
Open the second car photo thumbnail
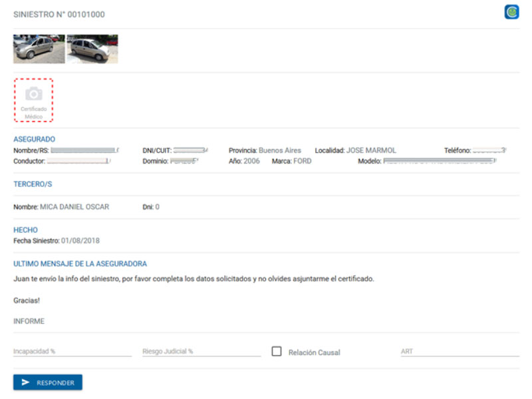92,49
